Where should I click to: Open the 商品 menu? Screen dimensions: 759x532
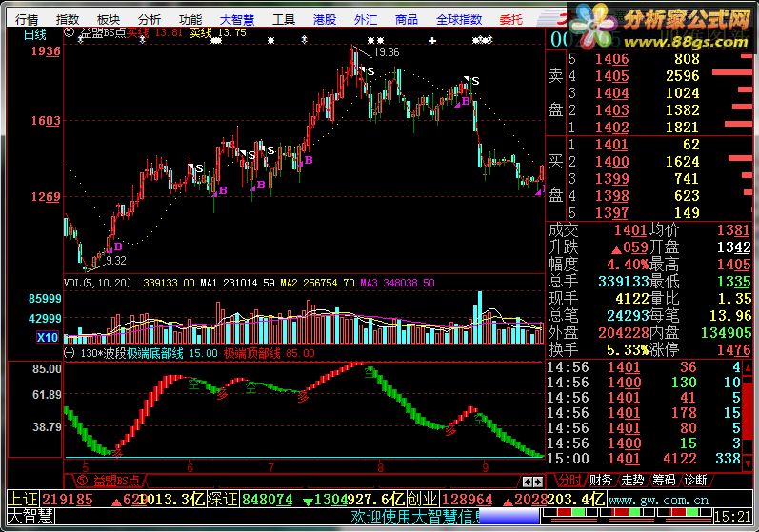407,19
